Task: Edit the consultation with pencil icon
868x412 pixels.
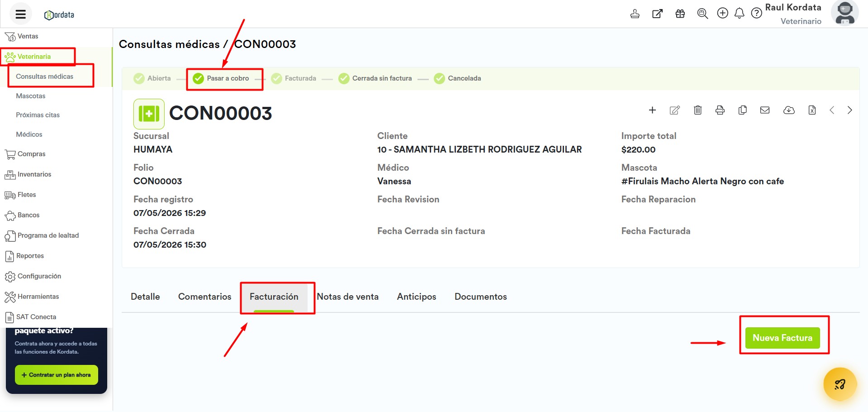Action: pyautogui.click(x=674, y=110)
